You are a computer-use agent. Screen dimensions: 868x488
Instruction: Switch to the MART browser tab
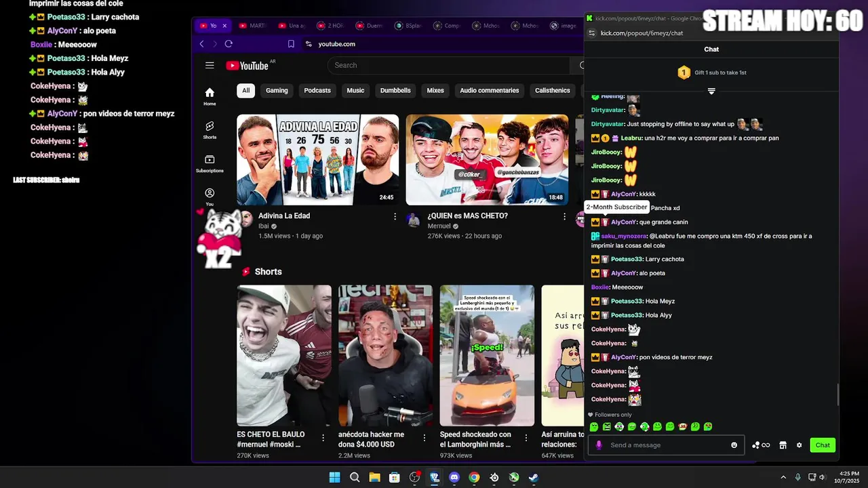tap(253, 26)
